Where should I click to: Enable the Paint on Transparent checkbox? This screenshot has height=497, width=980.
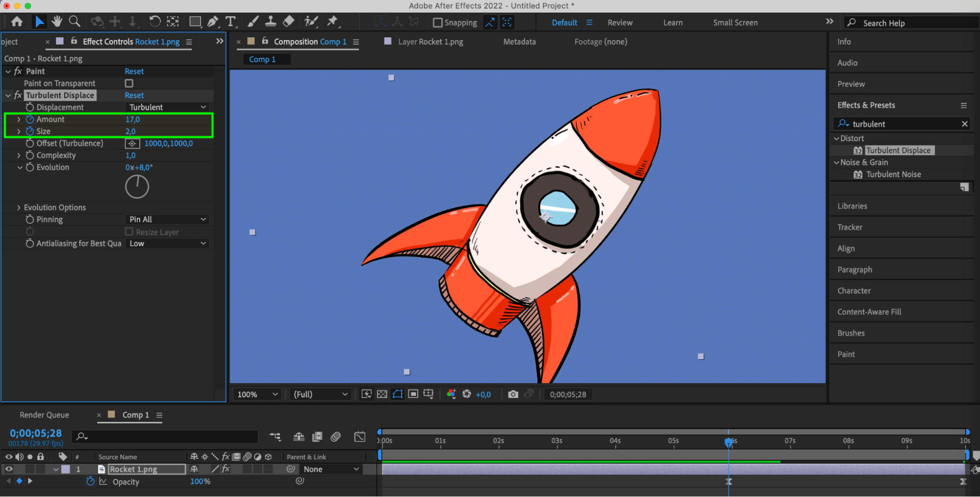(x=129, y=83)
